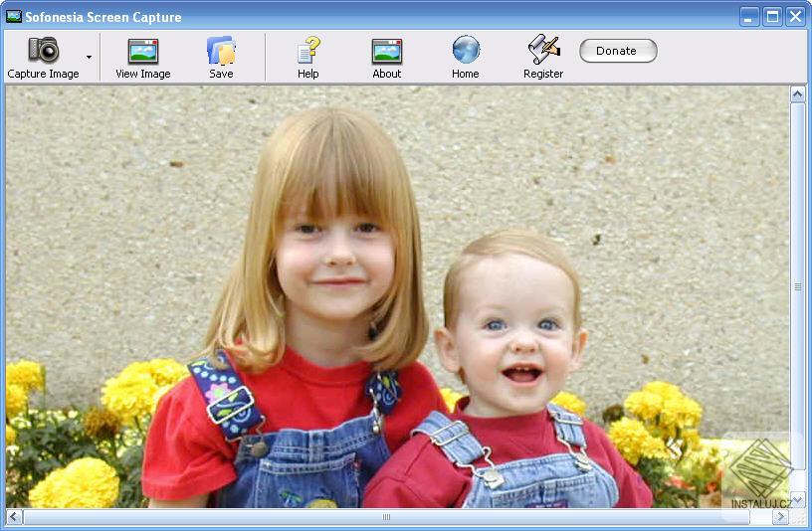Click the horizontal scrollbar thumb
The height and width of the screenshot is (531, 812).
[386, 516]
